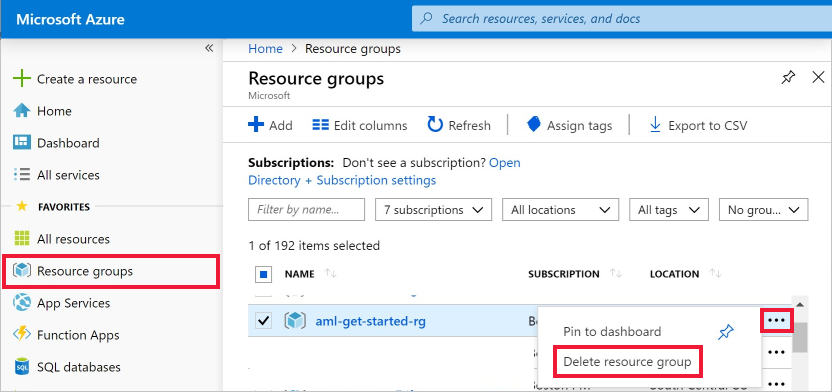
Task: Open the All tags dropdown
Action: pos(669,210)
